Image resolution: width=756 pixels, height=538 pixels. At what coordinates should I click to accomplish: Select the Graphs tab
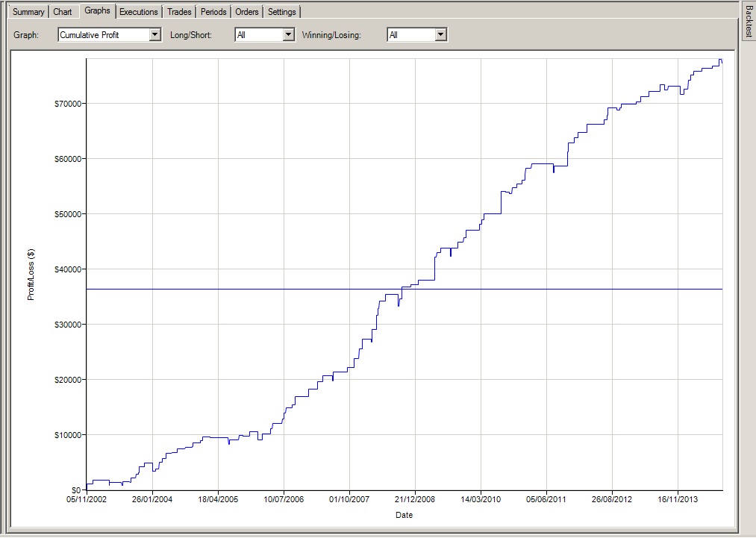click(x=97, y=10)
